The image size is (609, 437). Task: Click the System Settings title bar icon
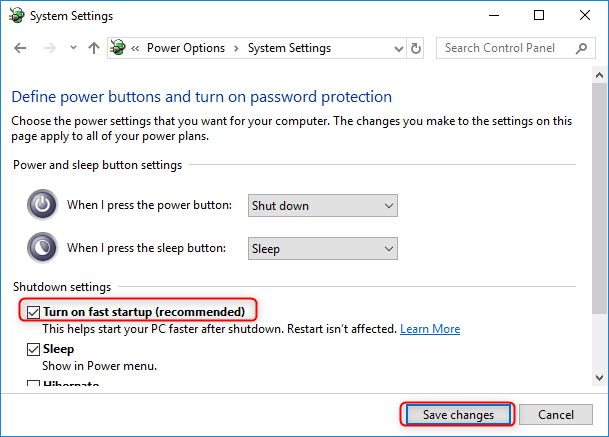pos(14,16)
